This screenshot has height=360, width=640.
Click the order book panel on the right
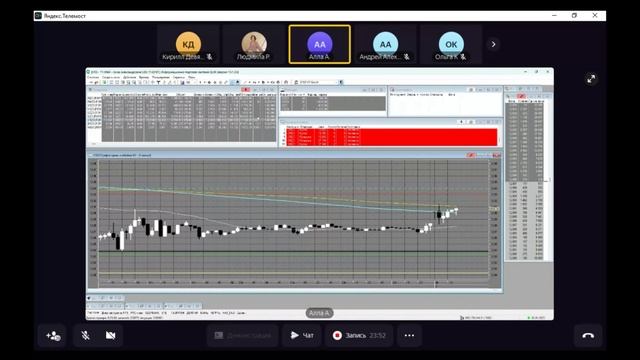pyautogui.click(x=525, y=180)
